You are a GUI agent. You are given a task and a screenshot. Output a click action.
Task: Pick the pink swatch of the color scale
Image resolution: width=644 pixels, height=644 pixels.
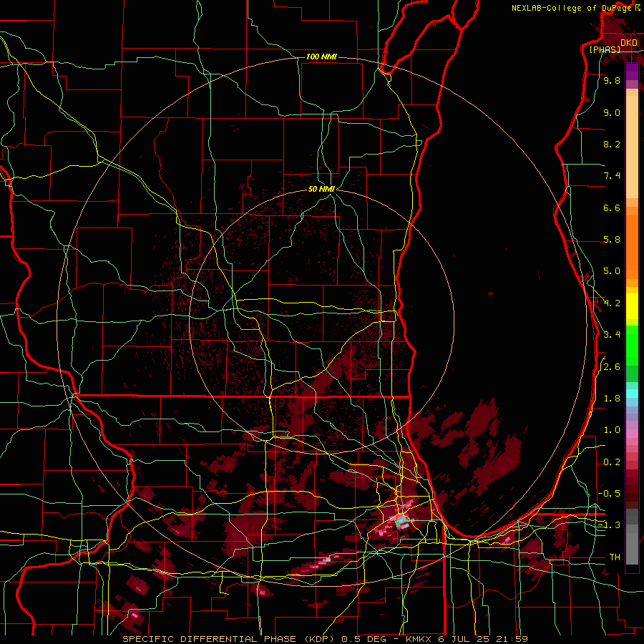click(x=632, y=433)
